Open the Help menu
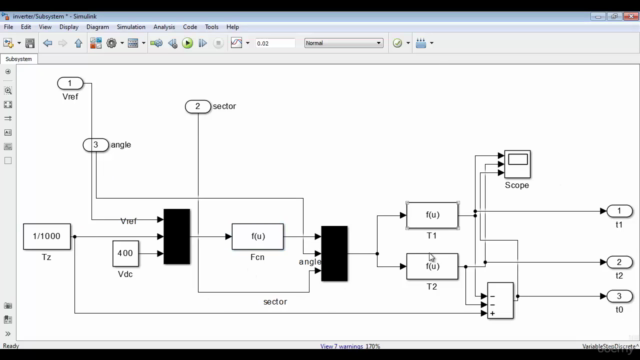This screenshot has width=640, height=360. coord(232,27)
